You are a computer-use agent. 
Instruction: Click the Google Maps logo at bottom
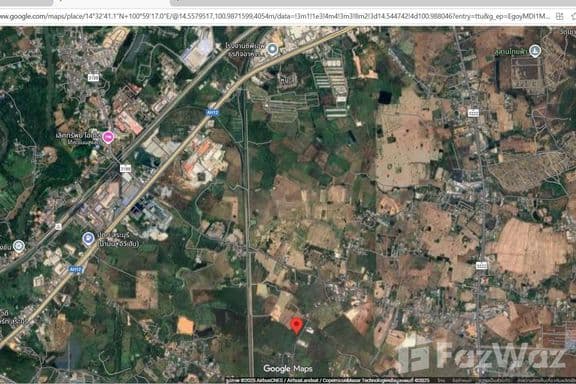(x=288, y=368)
